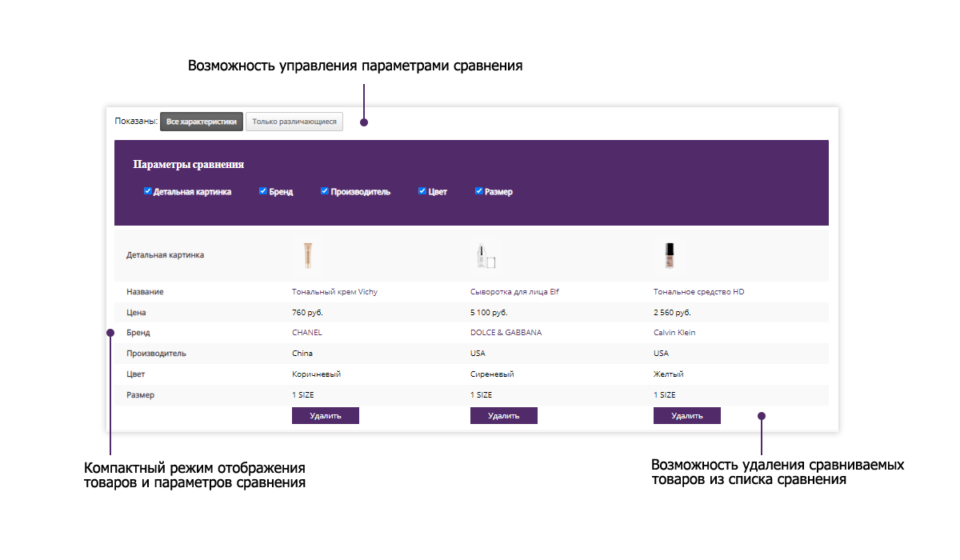Click the Vichy foundation product thumbnail

click(x=308, y=255)
